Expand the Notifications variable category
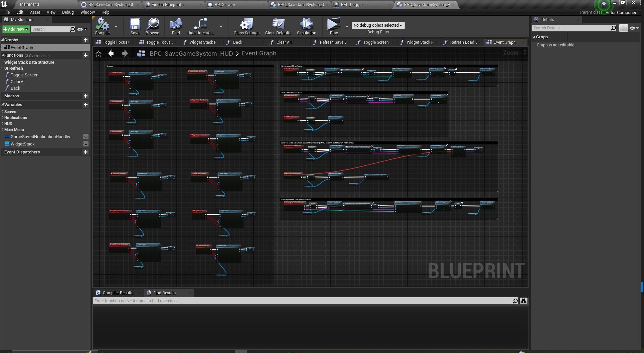 point(3,117)
